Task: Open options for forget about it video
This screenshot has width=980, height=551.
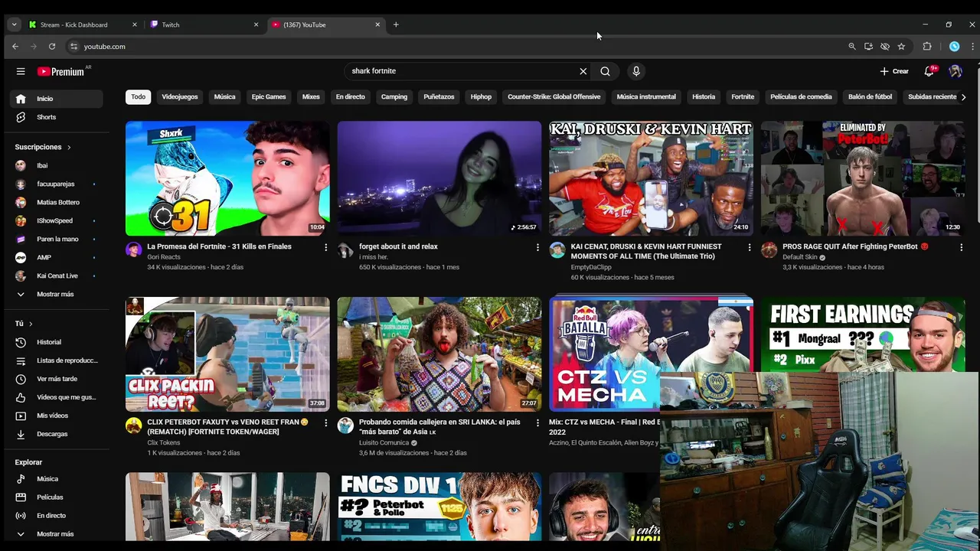Action: (x=537, y=247)
